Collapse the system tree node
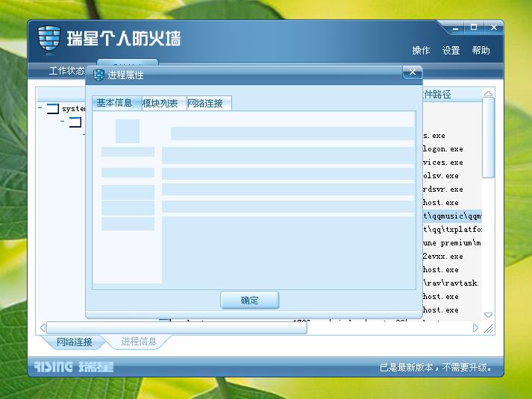532x399 pixels. 40,108
